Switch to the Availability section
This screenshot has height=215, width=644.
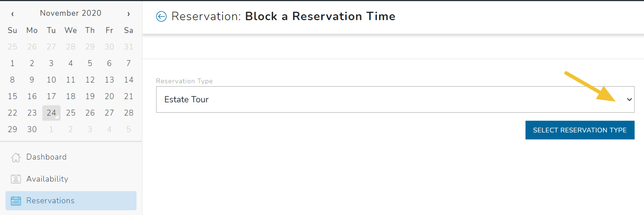[x=47, y=179]
